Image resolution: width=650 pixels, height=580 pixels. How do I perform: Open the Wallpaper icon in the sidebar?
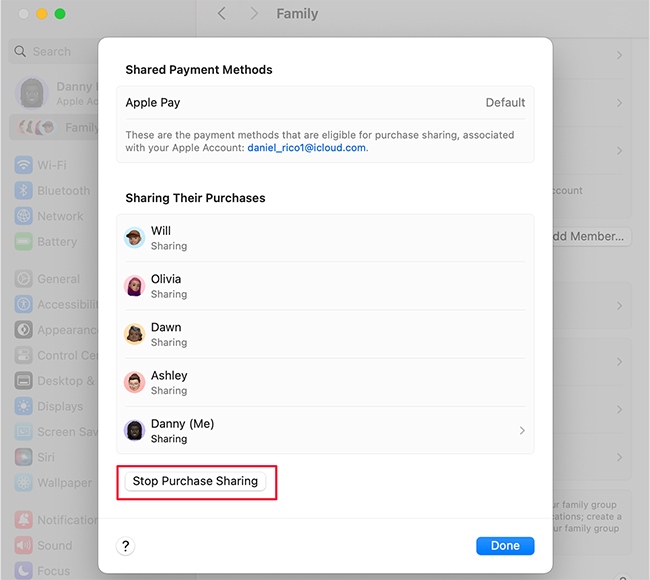coord(24,483)
